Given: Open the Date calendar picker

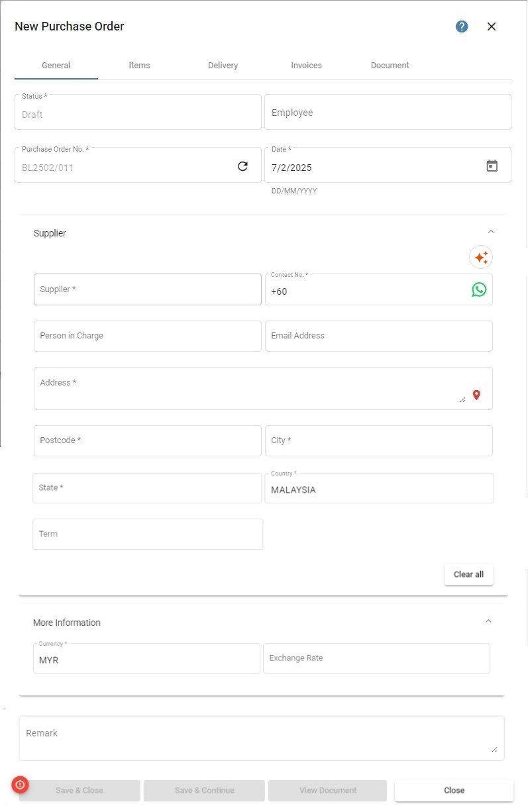Looking at the screenshot, I should (492, 166).
